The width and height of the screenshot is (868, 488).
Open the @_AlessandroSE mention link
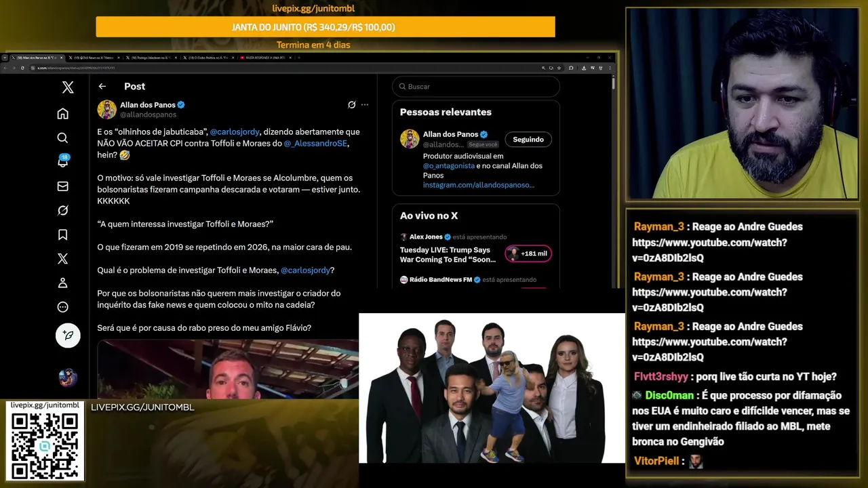(x=316, y=143)
